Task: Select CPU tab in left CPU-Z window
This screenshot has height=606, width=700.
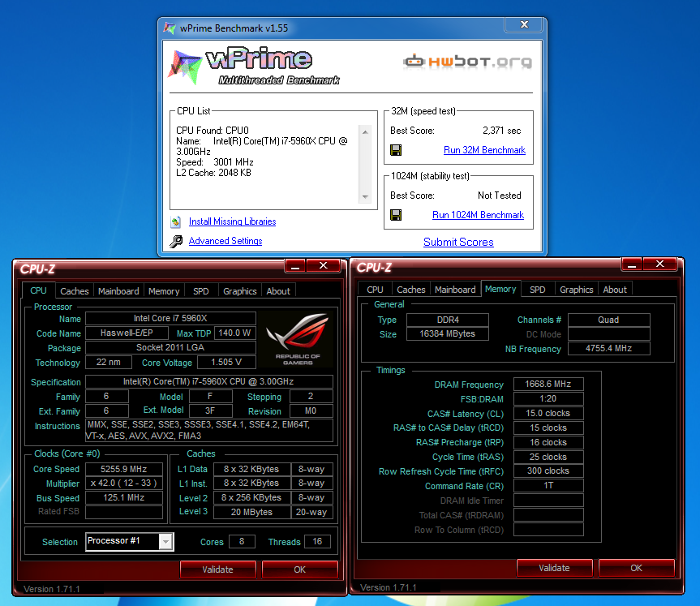Action: coord(38,290)
